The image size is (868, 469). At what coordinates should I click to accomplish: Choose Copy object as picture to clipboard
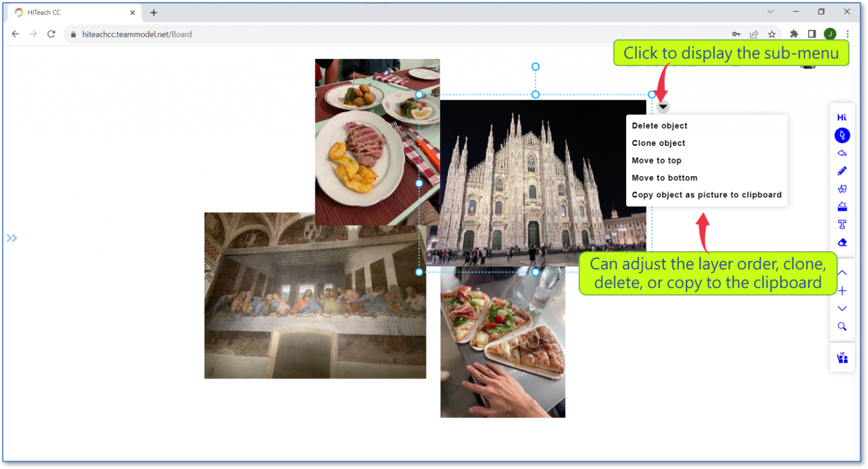706,195
